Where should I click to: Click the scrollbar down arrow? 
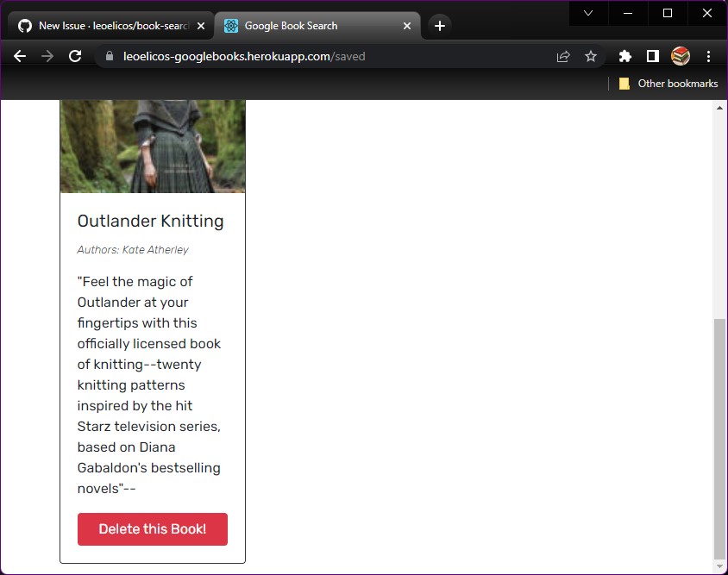click(x=719, y=566)
